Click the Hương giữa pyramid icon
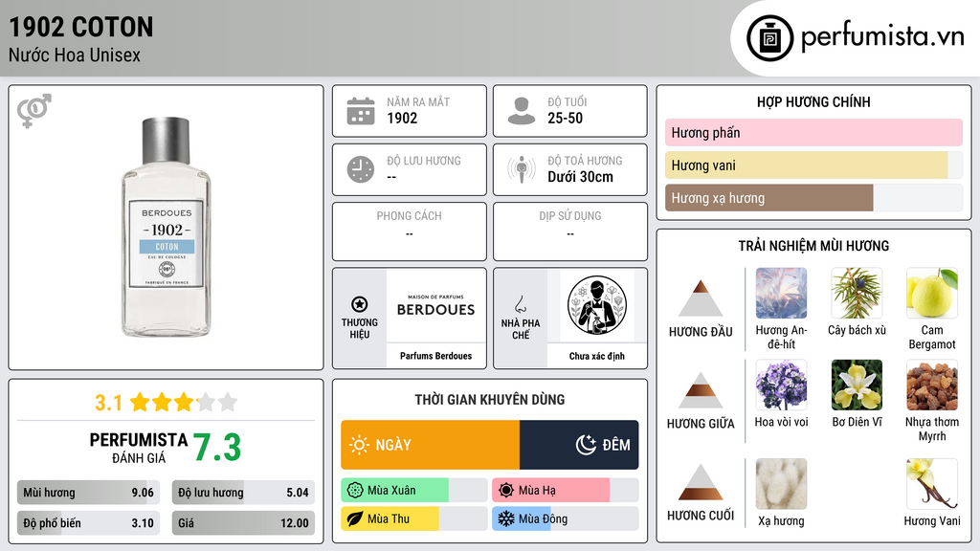980x551 pixels. click(x=701, y=390)
